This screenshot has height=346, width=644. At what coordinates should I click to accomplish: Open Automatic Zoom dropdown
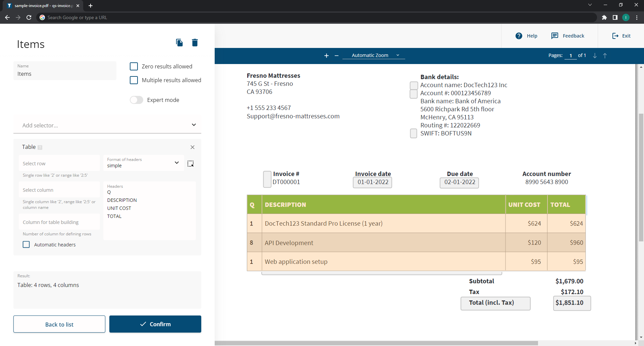(374, 56)
